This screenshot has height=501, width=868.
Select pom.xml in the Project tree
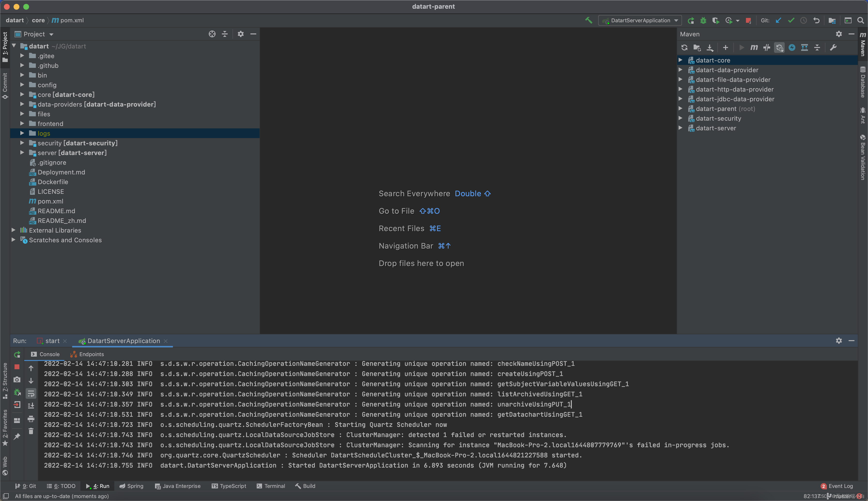[50, 201]
